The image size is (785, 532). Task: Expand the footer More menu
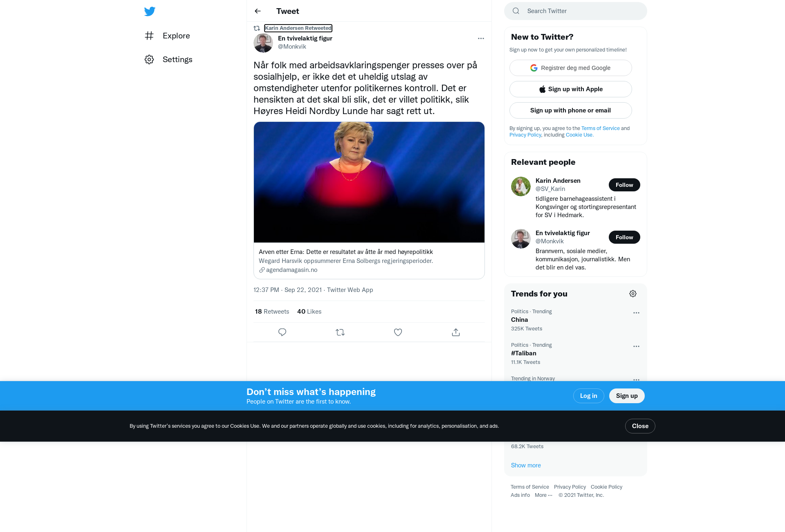click(543, 495)
